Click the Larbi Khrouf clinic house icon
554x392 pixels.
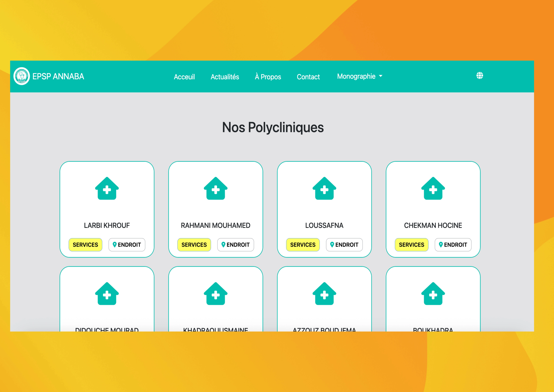tap(107, 188)
